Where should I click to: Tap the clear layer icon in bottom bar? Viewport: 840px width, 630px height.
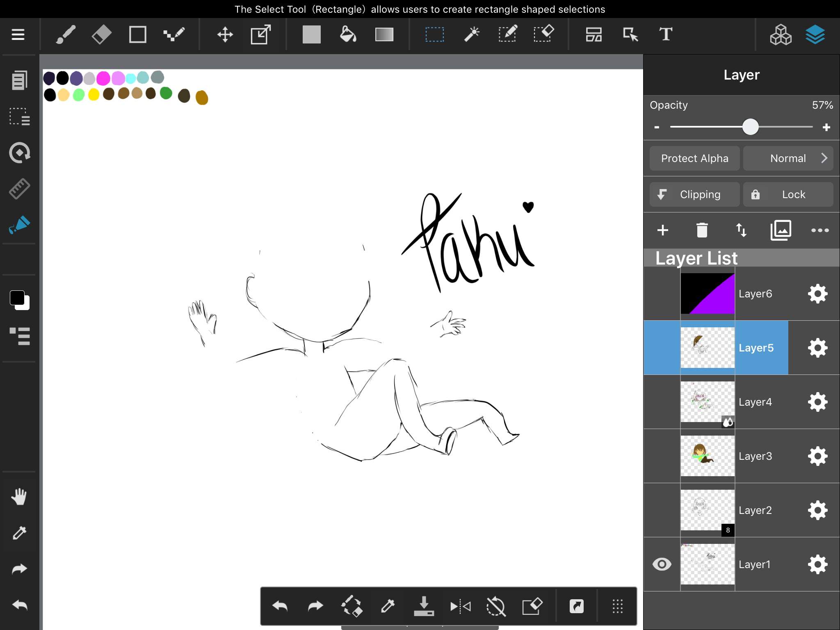[532, 606]
